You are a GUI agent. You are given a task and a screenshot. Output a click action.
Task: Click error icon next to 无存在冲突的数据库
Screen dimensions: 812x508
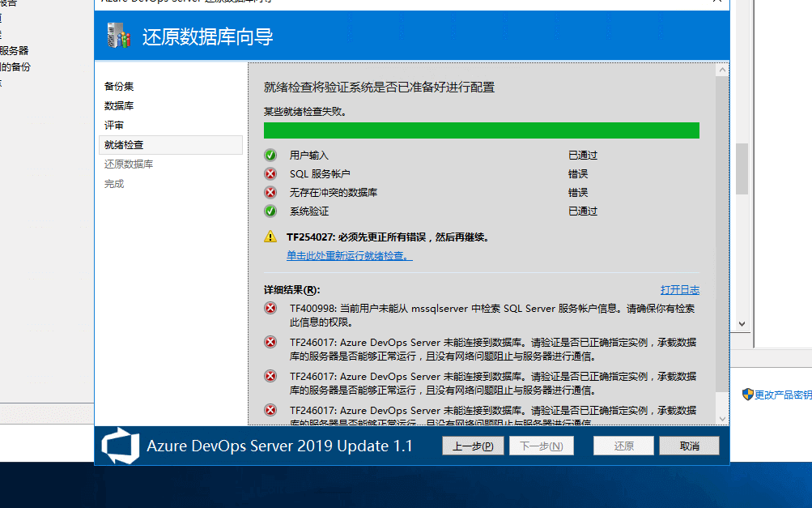pyautogui.click(x=270, y=193)
